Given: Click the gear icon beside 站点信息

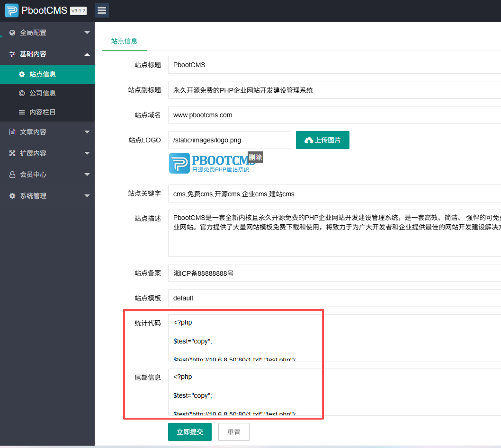Looking at the screenshot, I should [22, 74].
